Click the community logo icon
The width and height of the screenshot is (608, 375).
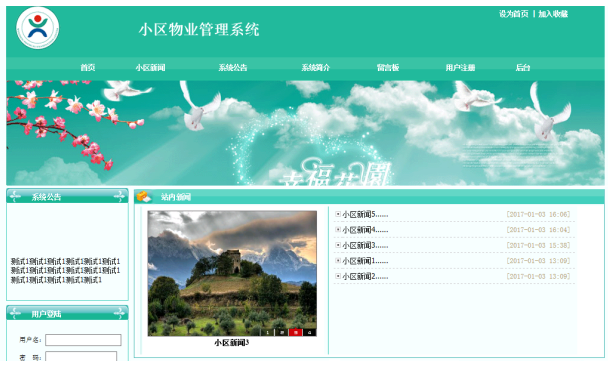click(38, 28)
